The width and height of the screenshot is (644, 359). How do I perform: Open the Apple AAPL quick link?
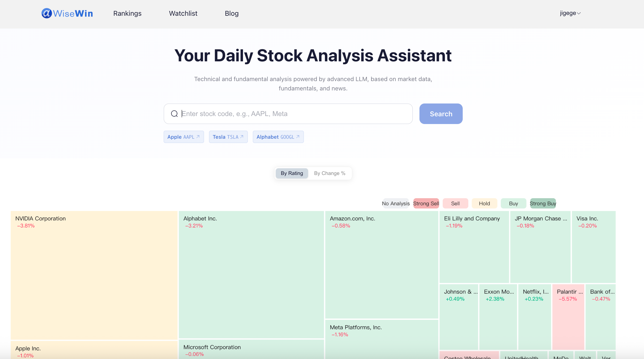(181, 137)
